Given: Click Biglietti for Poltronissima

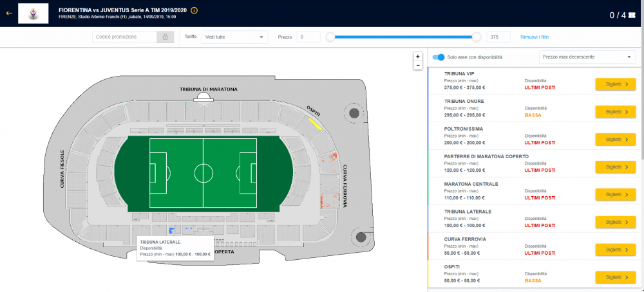Looking at the screenshot, I should (x=615, y=140).
